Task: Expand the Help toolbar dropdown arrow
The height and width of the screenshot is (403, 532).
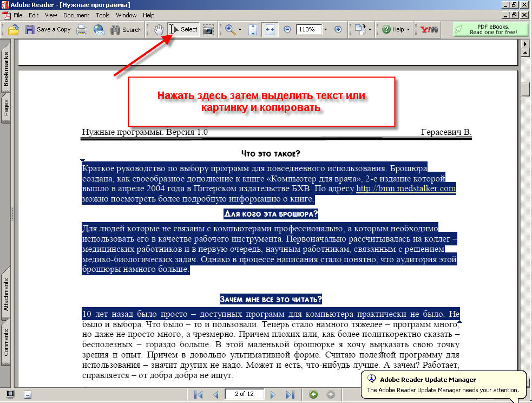Action: [x=408, y=30]
